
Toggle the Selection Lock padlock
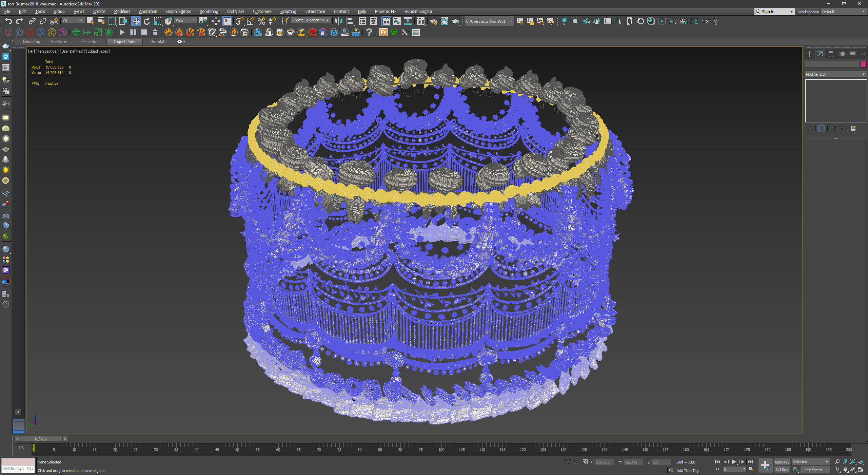point(576,462)
